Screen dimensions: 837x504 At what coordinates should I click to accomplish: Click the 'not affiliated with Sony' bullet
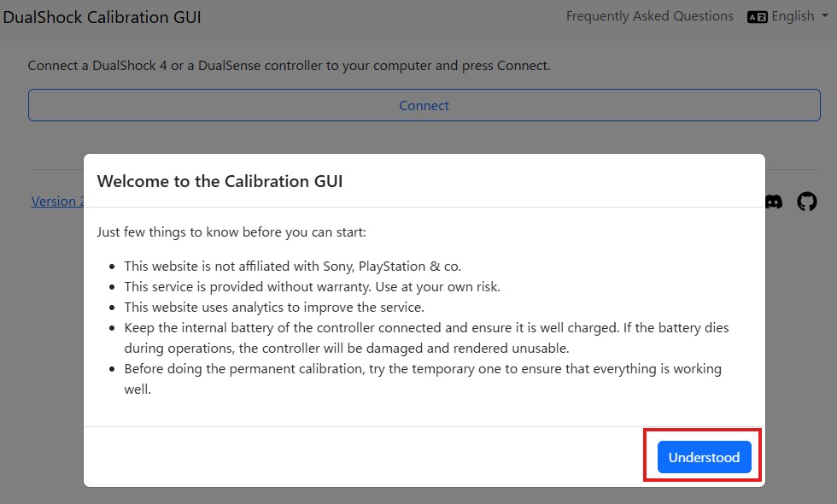pyautogui.click(x=292, y=266)
